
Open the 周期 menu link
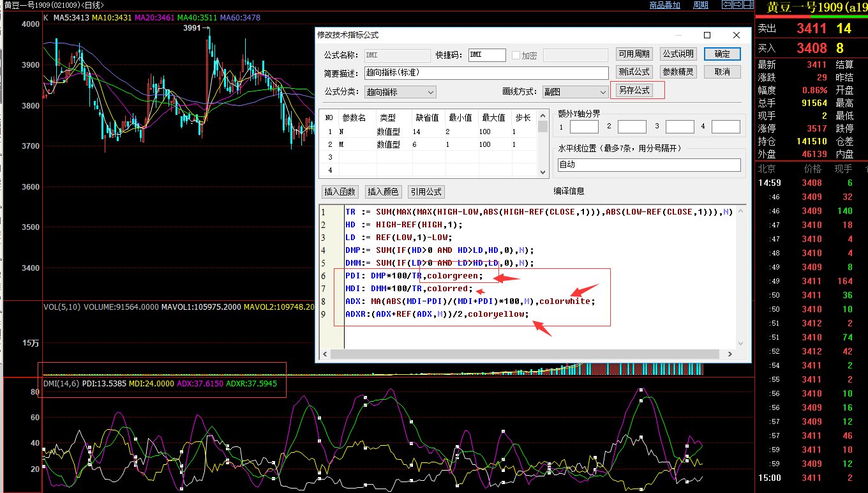point(700,4)
